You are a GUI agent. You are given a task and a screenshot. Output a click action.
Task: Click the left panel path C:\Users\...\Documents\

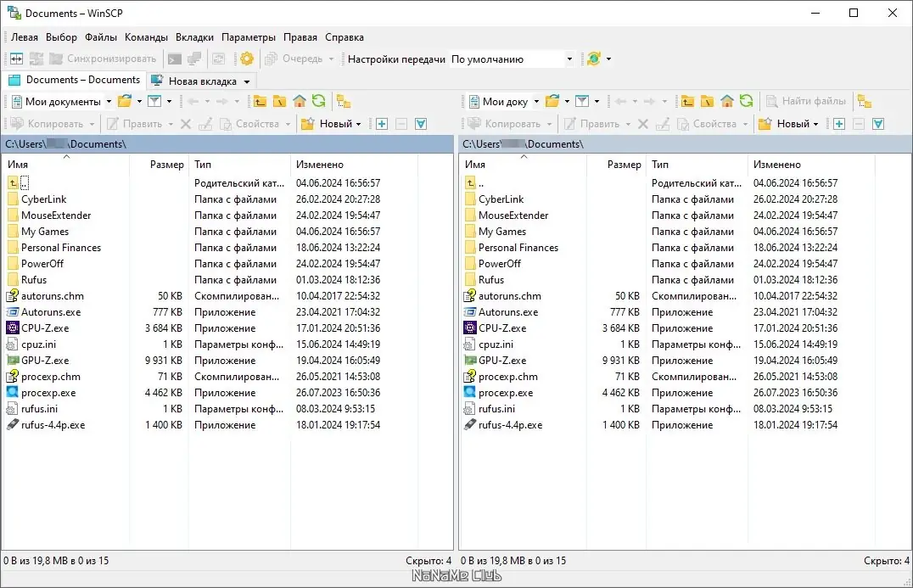66,143
